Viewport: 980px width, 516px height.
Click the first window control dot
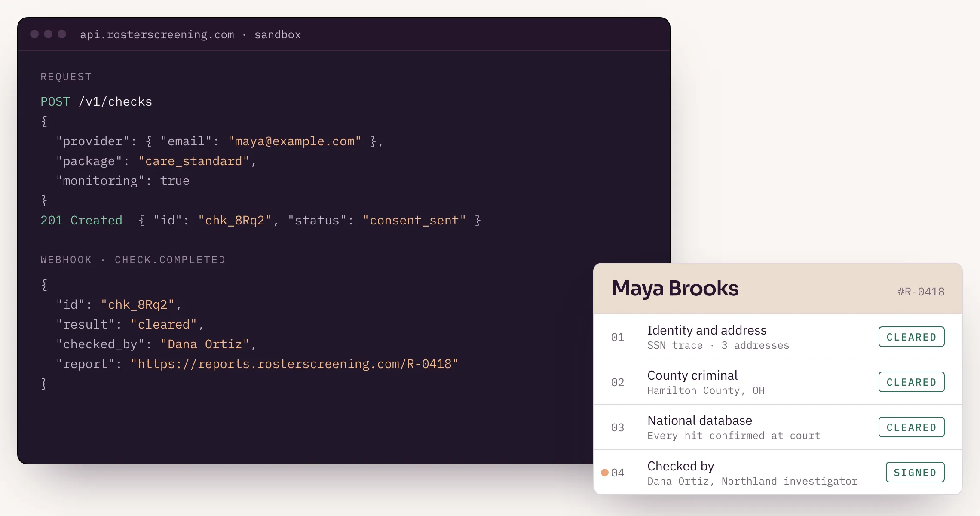click(34, 34)
